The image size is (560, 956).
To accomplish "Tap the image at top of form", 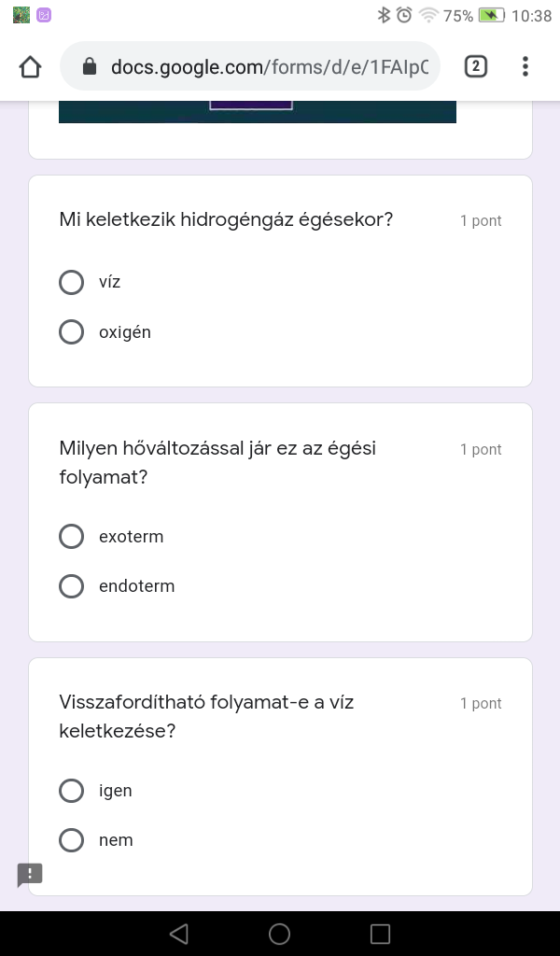I will tap(257, 111).
